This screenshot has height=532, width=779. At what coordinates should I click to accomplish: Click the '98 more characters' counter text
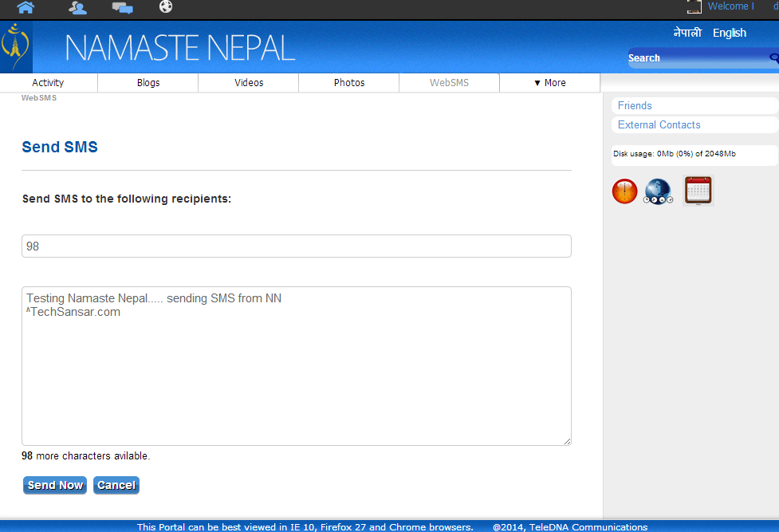[x=85, y=456]
